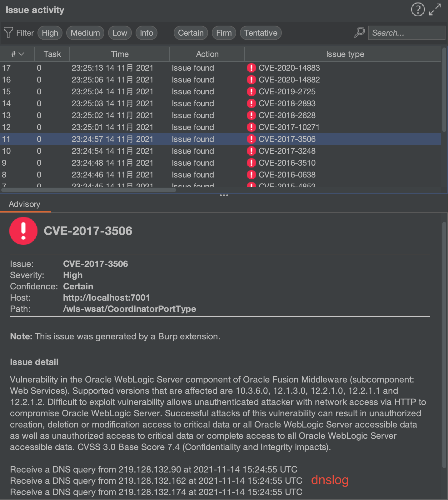Click the search magnifier icon

click(x=359, y=32)
